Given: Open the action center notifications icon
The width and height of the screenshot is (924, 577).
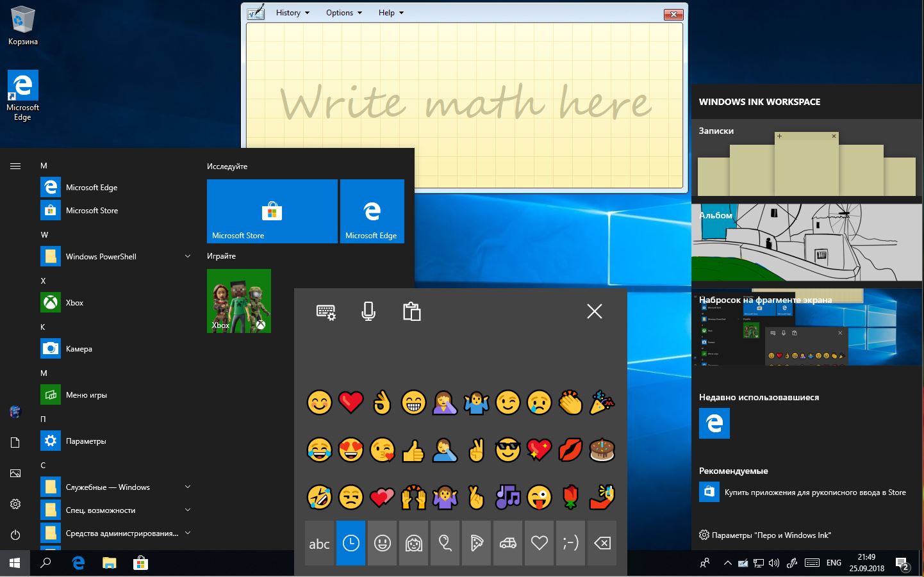Looking at the screenshot, I should (902, 564).
